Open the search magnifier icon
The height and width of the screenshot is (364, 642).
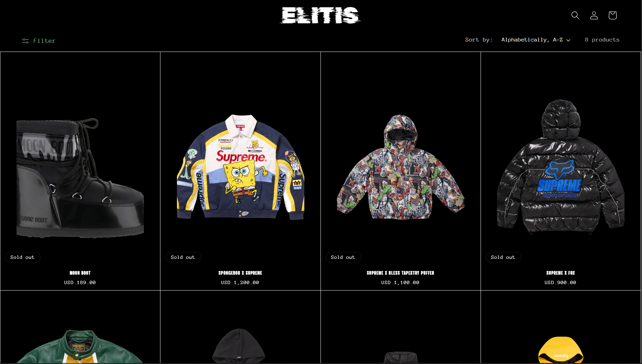(575, 15)
